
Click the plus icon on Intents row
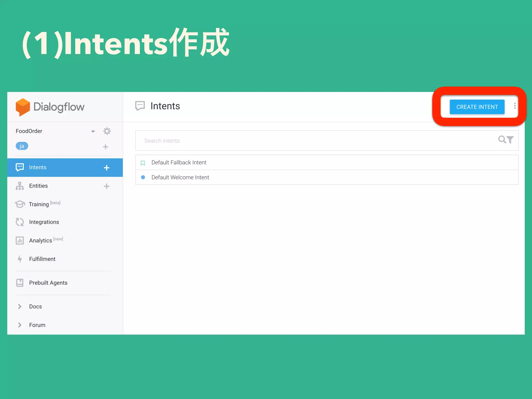[x=107, y=168]
